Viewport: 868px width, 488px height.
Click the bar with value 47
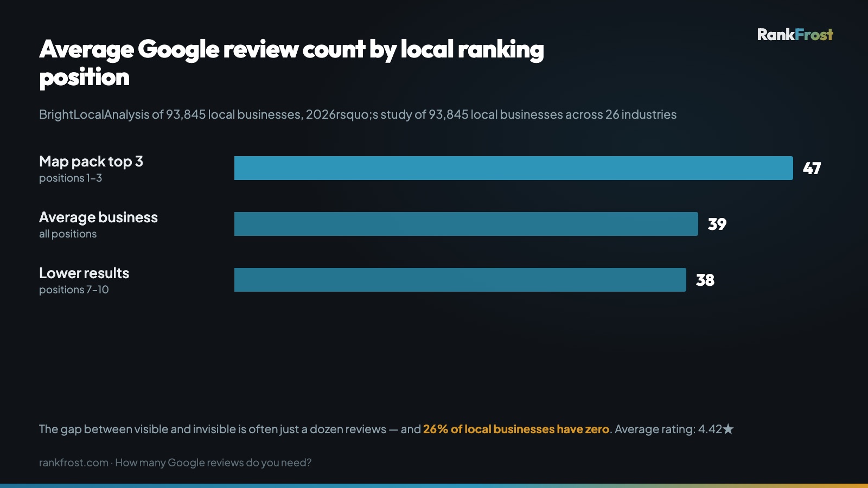pos(514,168)
